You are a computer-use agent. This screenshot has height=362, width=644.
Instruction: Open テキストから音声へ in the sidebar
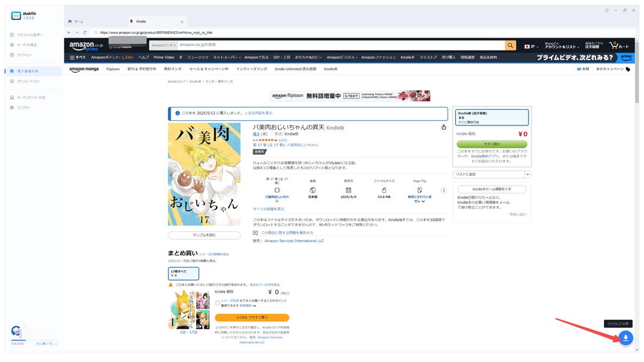tap(30, 35)
